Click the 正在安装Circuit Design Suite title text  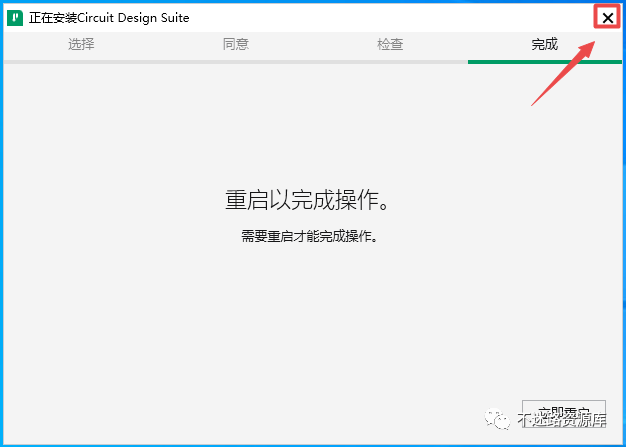(x=109, y=18)
